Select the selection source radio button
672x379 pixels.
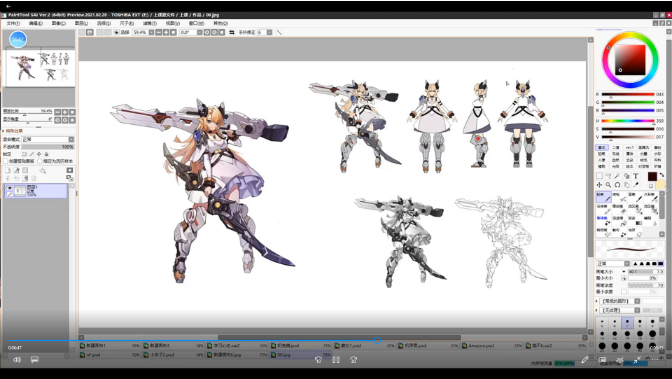[x=39, y=161]
